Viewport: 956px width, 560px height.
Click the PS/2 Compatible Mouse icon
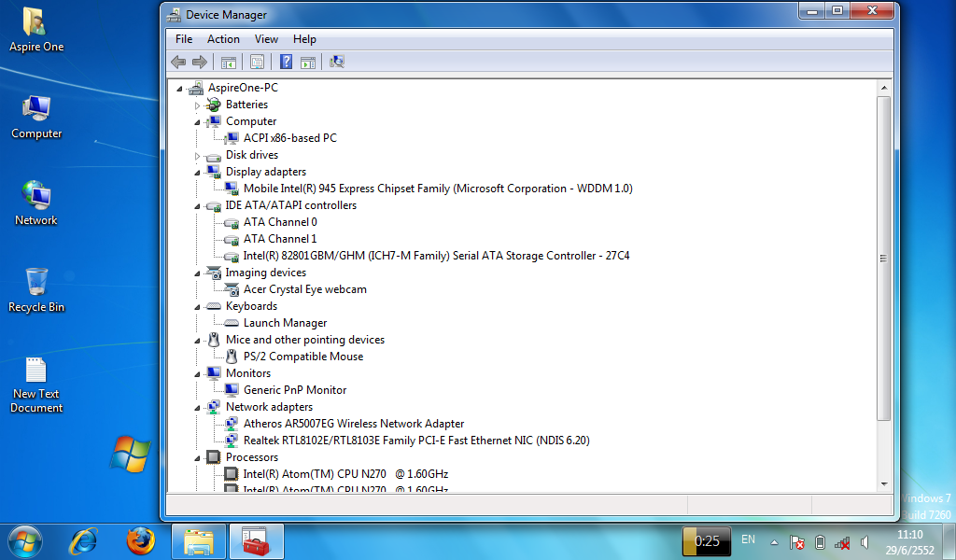[232, 357]
